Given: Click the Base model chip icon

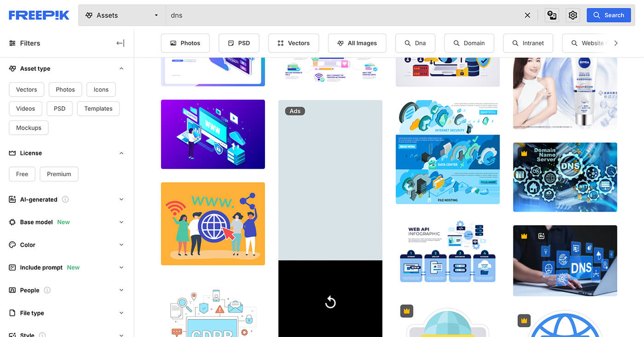Looking at the screenshot, I should pos(12,222).
